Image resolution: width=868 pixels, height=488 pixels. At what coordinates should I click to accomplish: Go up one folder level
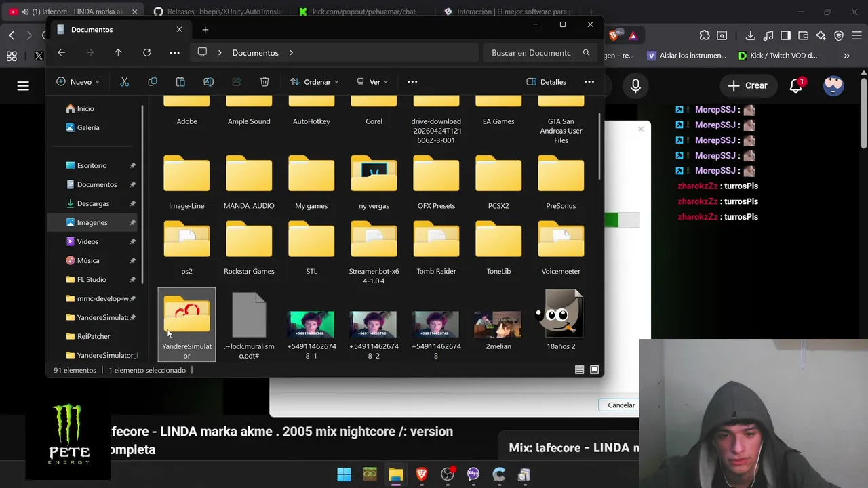[x=118, y=52]
